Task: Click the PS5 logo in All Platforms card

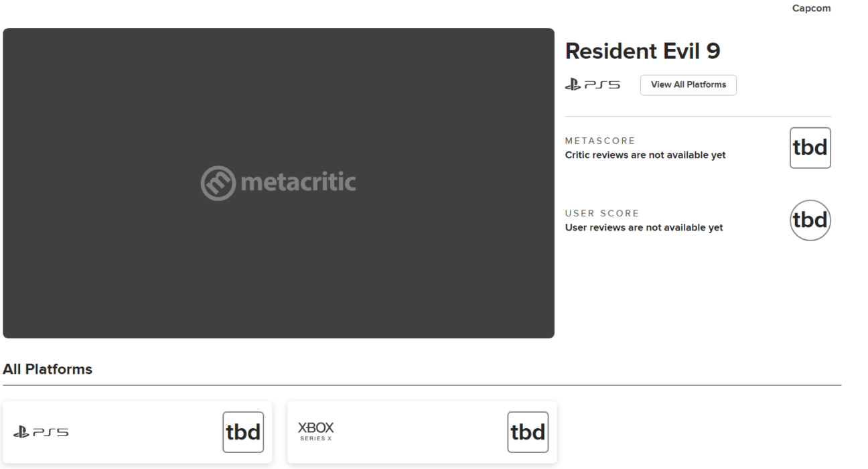Action: point(40,432)
